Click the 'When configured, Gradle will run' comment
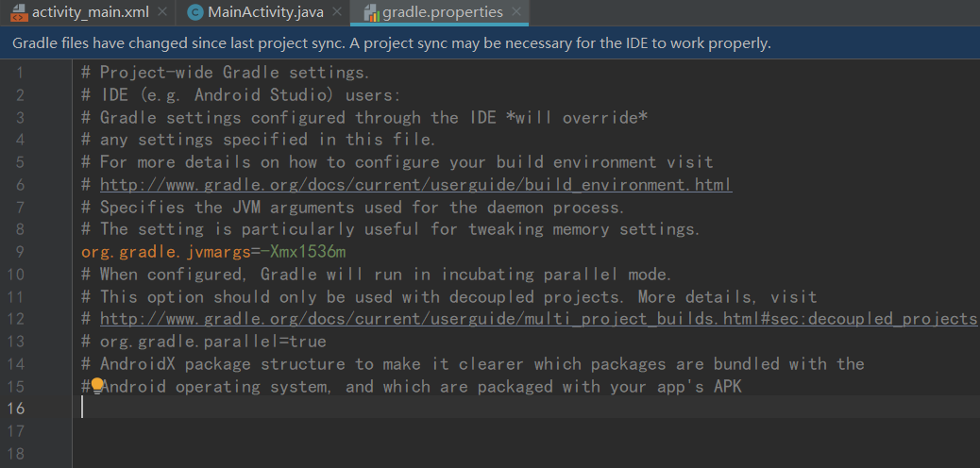Image resolution: width=980 pixels, height=468 pixels. pos(377,275)
